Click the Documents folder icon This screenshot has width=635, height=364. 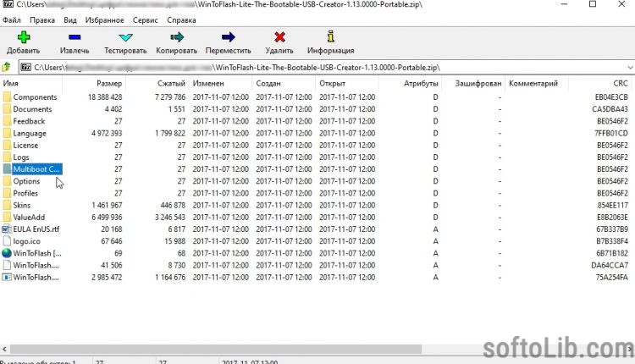click(7, 109)
